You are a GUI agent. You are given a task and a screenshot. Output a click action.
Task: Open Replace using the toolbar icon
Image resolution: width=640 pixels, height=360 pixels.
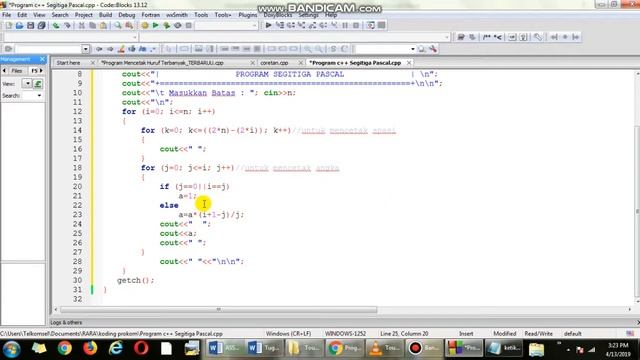(x=129, y=25)
